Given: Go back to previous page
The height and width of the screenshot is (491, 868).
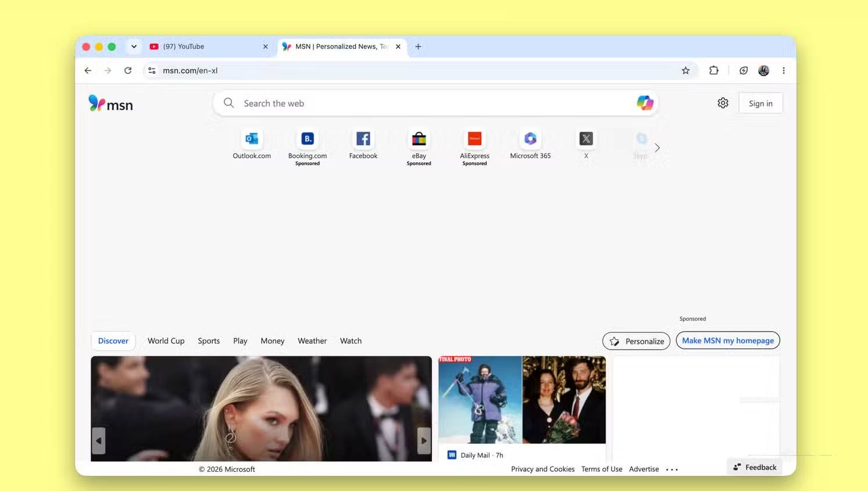Looking at the screenshot, I should pos(88,70).
